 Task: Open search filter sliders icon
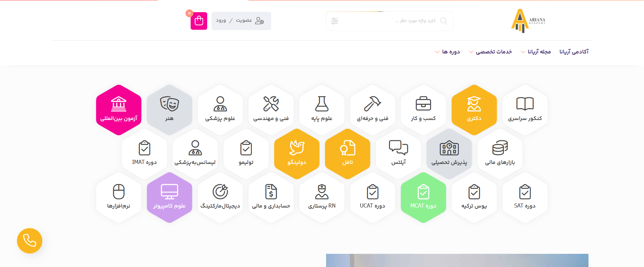(x=335, y=21)
